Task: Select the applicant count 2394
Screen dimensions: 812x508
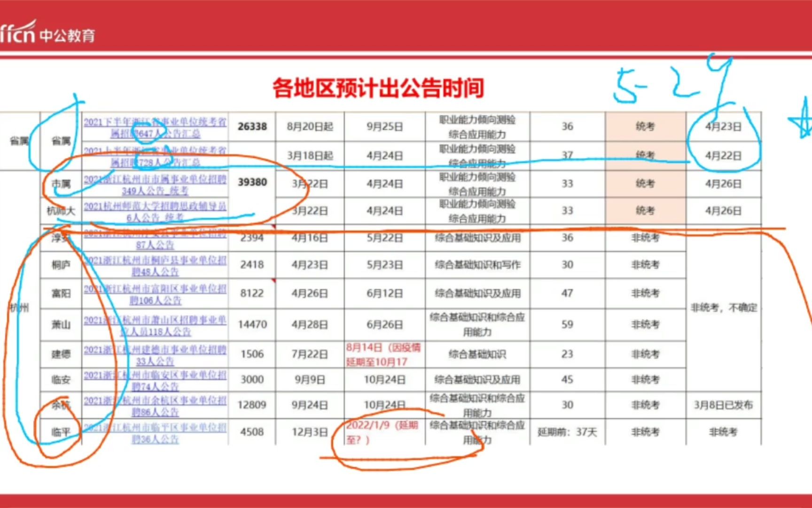Action: [252, 238]
